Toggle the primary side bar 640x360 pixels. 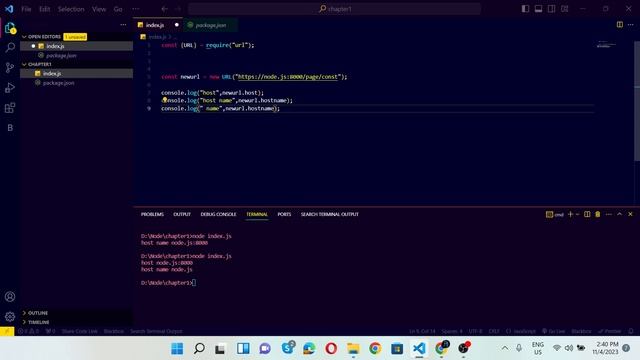click(x=525, y=9)
